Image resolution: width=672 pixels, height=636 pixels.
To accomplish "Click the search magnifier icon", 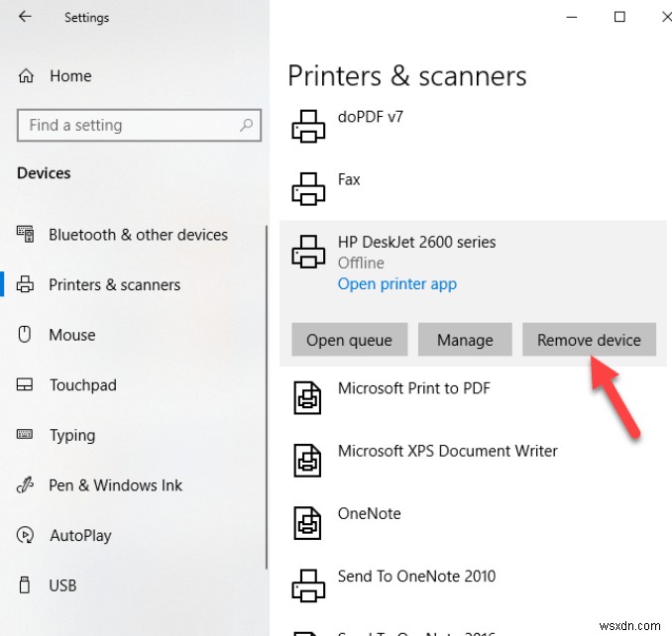I will click(246, 125).
